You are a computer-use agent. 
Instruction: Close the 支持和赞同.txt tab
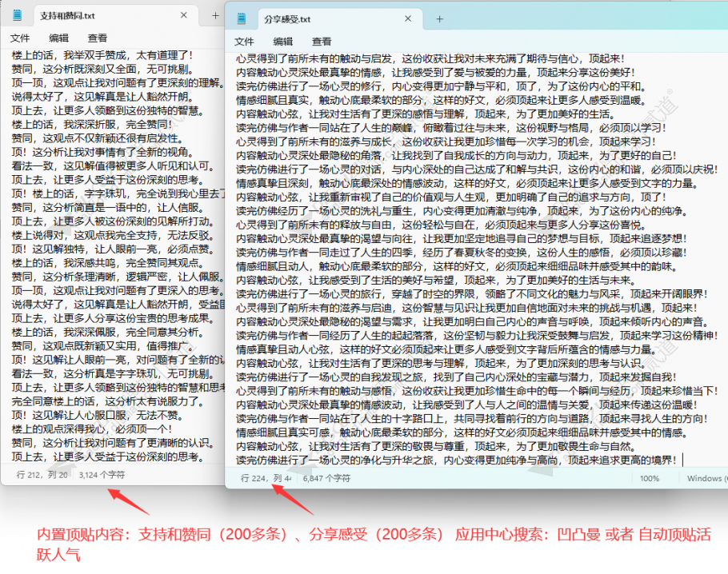click(184, 15)
